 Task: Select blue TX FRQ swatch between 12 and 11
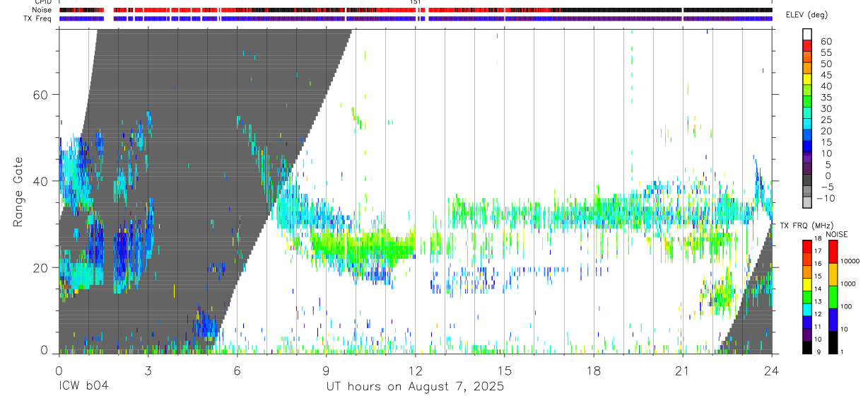807,322
